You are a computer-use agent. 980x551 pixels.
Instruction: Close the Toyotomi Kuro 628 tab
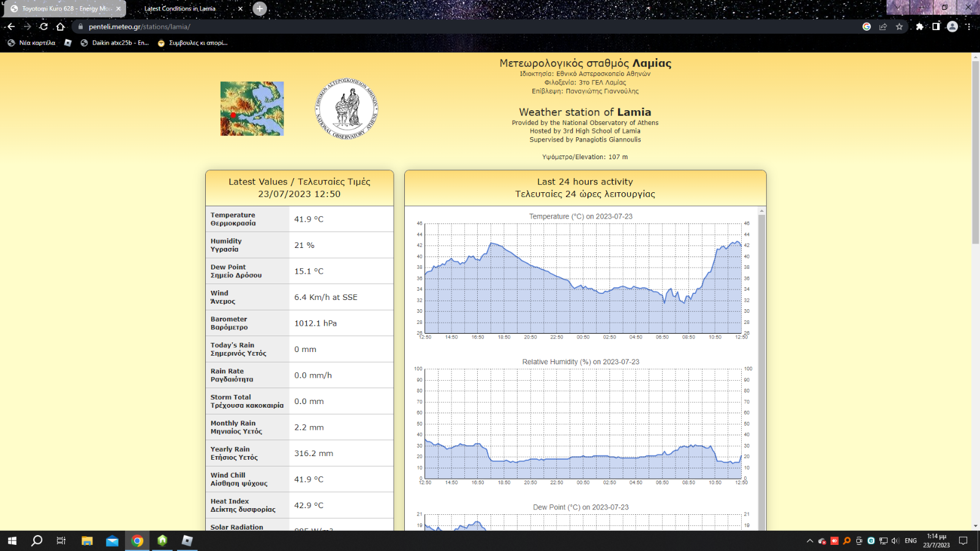click(119, 9)
